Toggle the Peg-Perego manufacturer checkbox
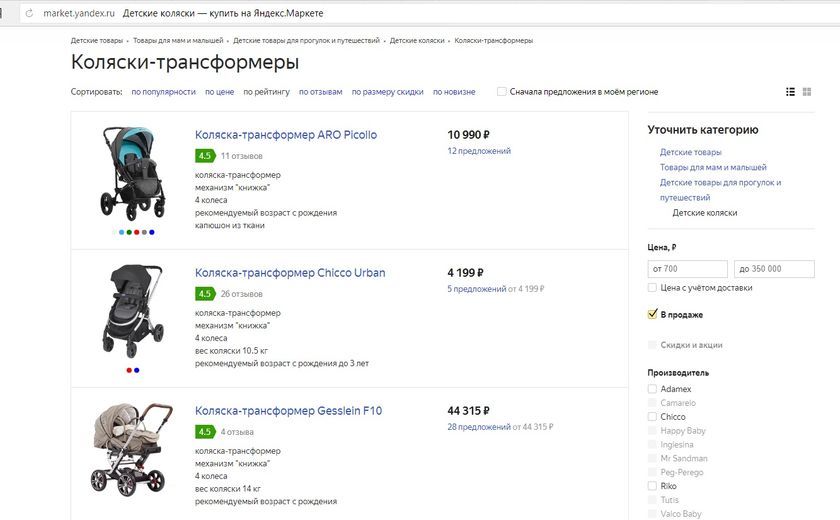 click(652, 472)
